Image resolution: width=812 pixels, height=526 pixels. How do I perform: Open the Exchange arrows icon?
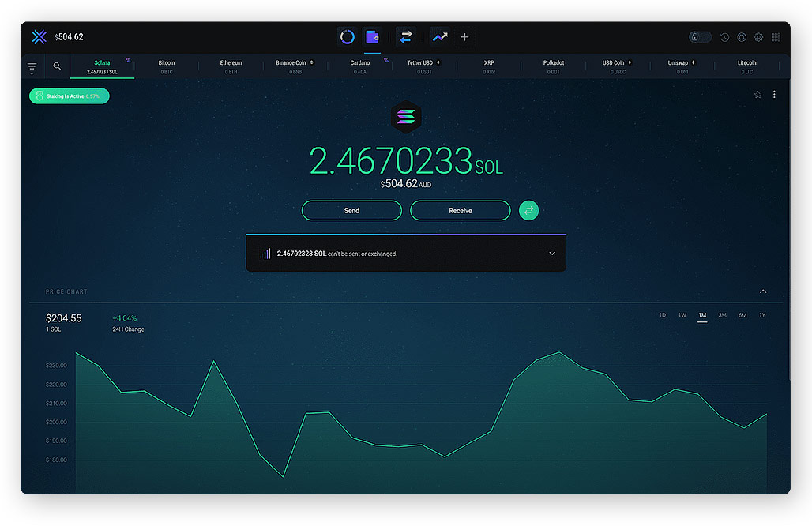tap(406, 37)
